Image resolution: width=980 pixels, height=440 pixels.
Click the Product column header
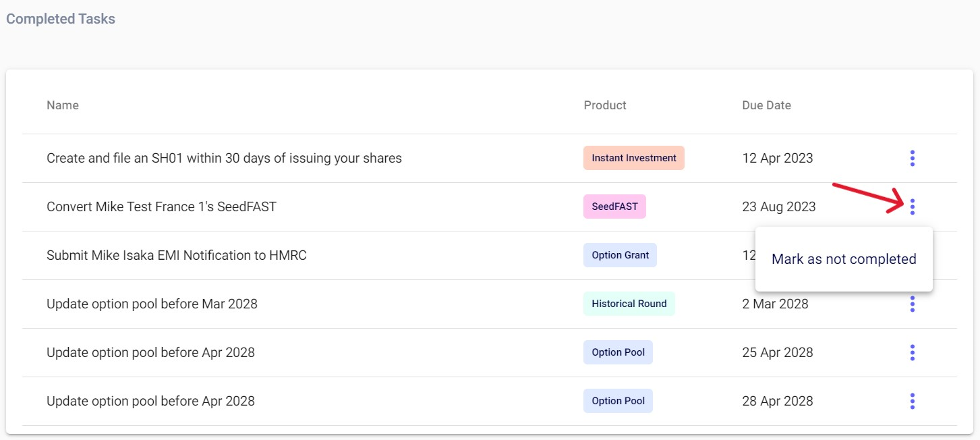click(604, 105)
